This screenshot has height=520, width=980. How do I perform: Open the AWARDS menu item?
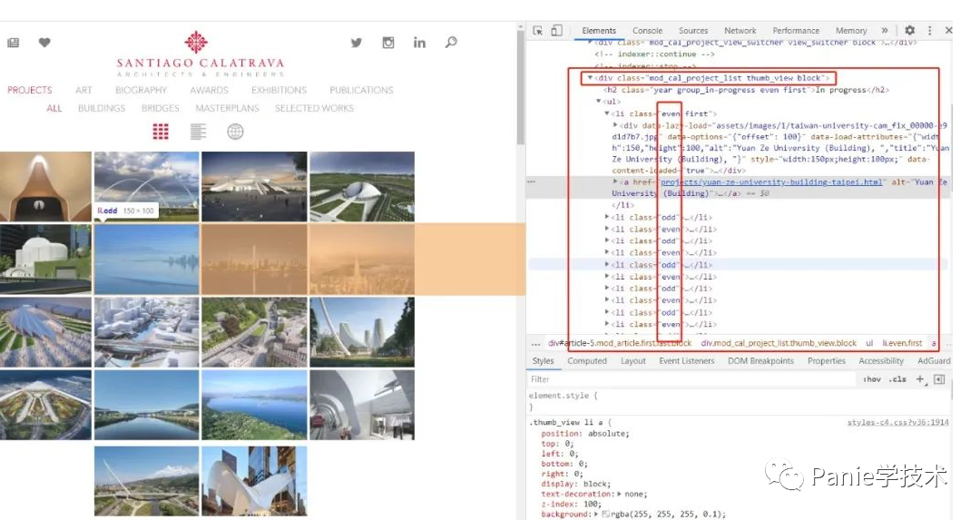209,90
